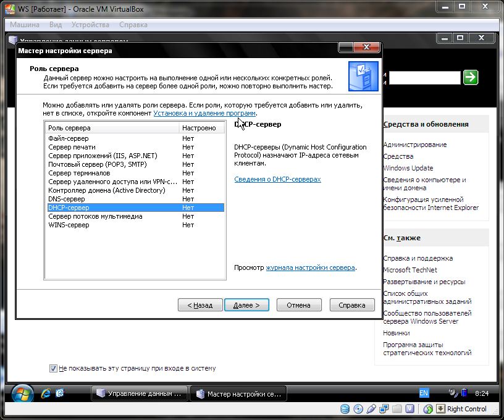Open Сведения о компьютере и имени домена link
Screen dimensions: 504x420
point(424,184)
